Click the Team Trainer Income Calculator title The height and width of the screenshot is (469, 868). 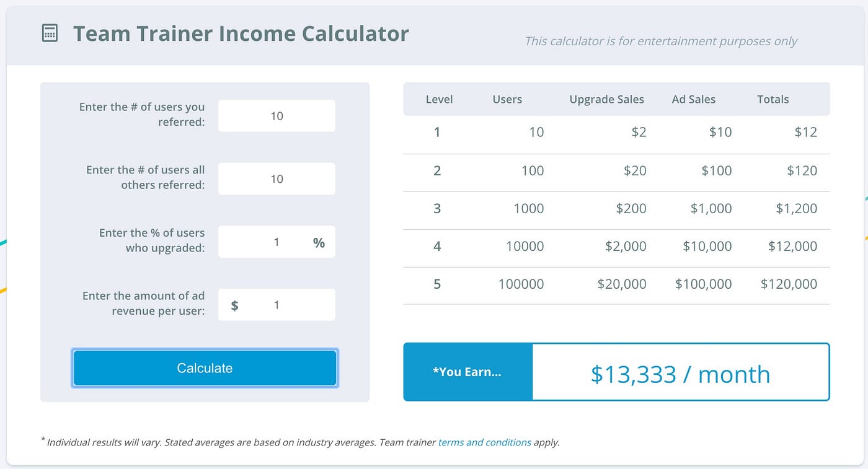click(241, 33)
